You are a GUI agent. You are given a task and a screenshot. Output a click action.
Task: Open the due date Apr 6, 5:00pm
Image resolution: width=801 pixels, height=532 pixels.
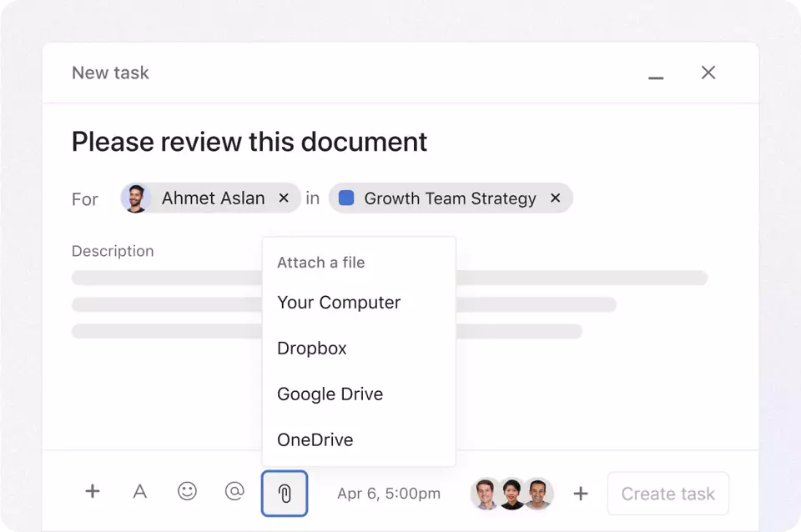[389, 494]
